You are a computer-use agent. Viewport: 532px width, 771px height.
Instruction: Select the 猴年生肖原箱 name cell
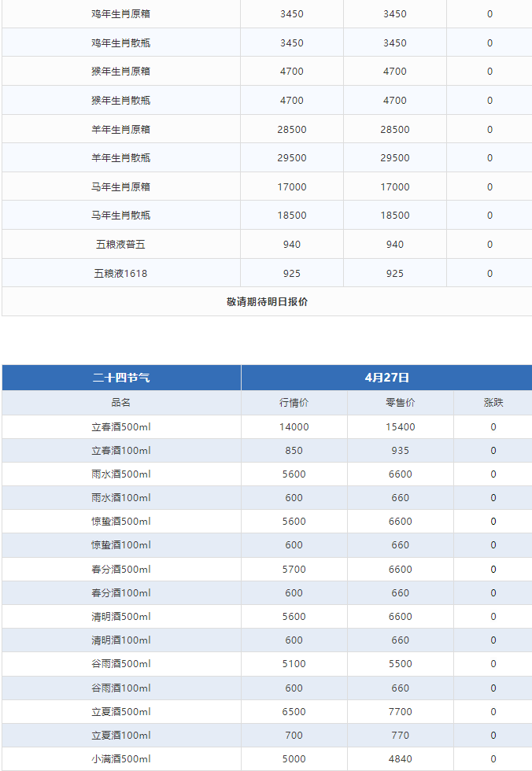[x=121, y=72]
